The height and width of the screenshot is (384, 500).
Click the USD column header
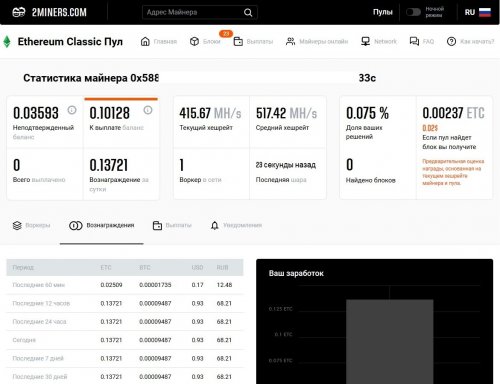pyautogui.click(x=197, y=267)
